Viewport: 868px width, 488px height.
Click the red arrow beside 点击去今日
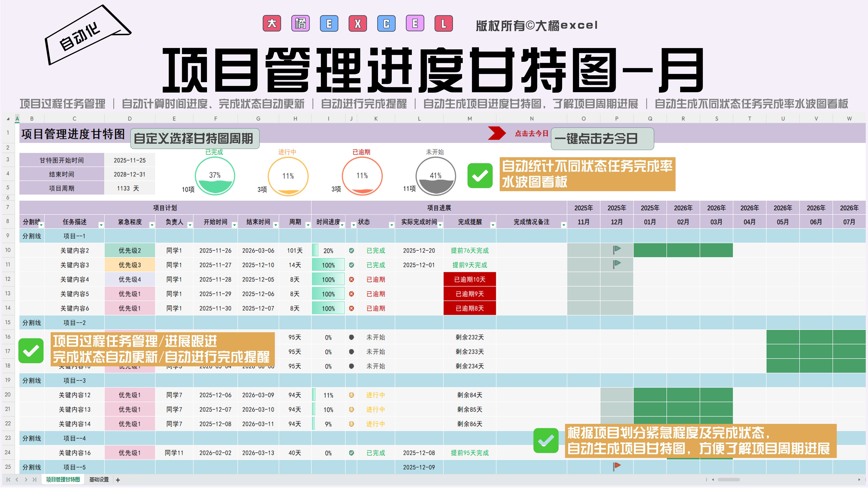click(x=496, y=133)
